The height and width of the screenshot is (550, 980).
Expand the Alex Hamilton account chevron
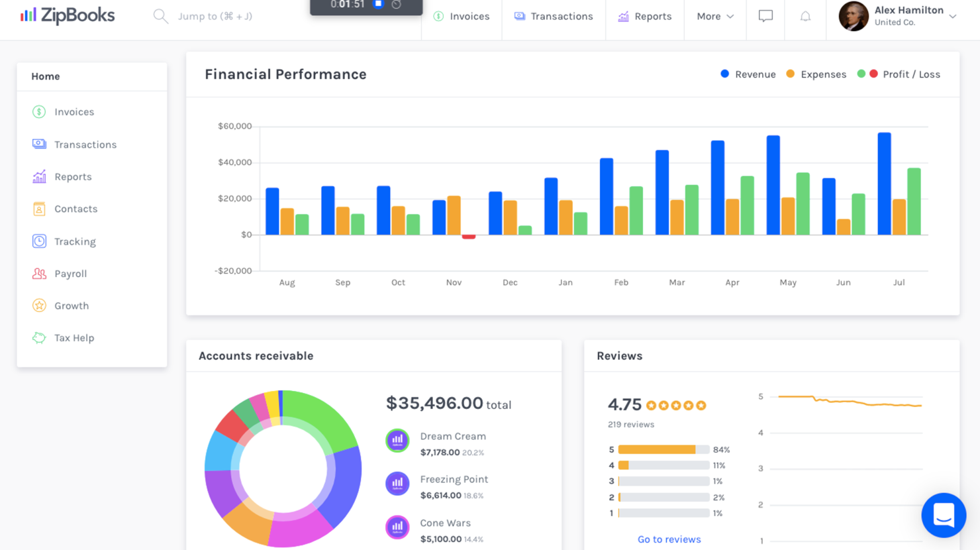point(953,17)
